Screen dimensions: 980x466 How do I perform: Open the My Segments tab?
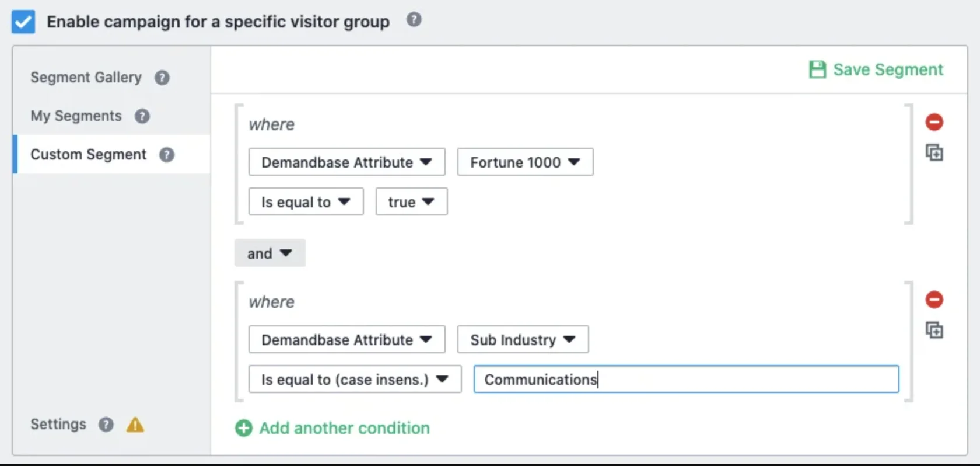tap(76, 116)
